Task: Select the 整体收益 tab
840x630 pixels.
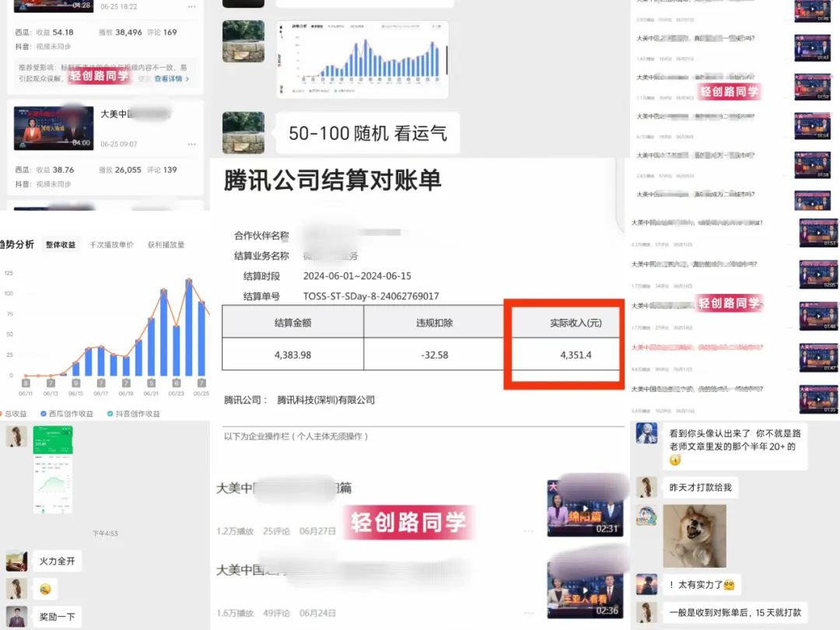Action: (x=61, y=244)
